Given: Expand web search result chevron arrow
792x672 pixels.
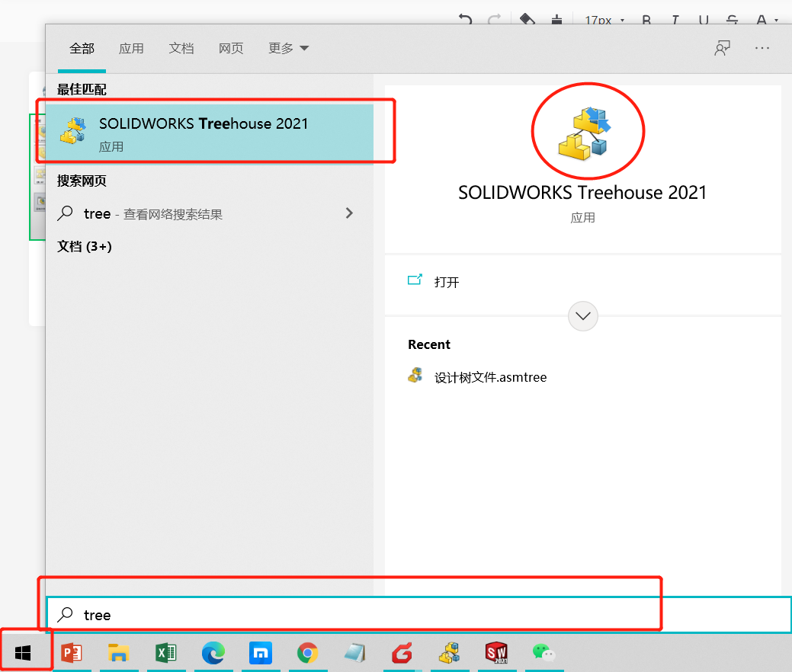Looking at the screenshot, I should pos(349,213).
